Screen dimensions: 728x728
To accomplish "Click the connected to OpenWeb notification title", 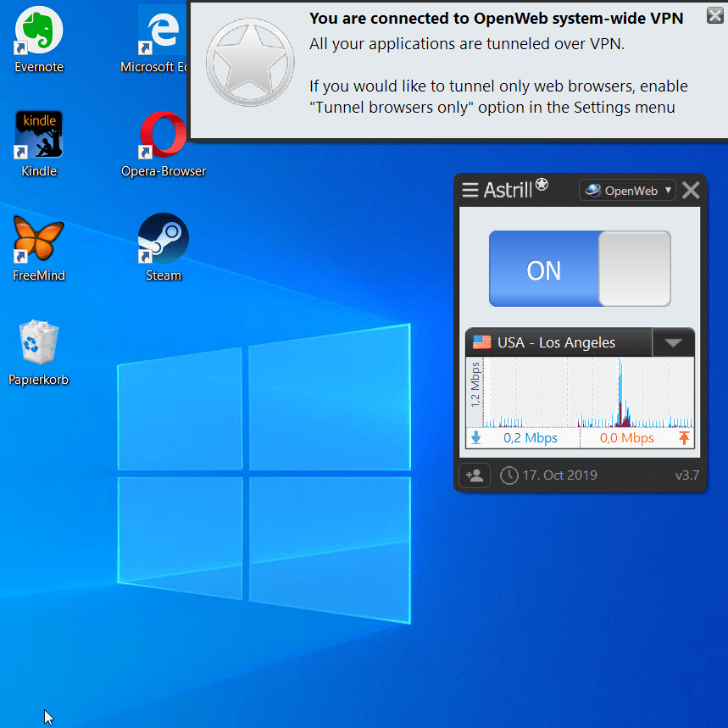I will coord(497,19).
